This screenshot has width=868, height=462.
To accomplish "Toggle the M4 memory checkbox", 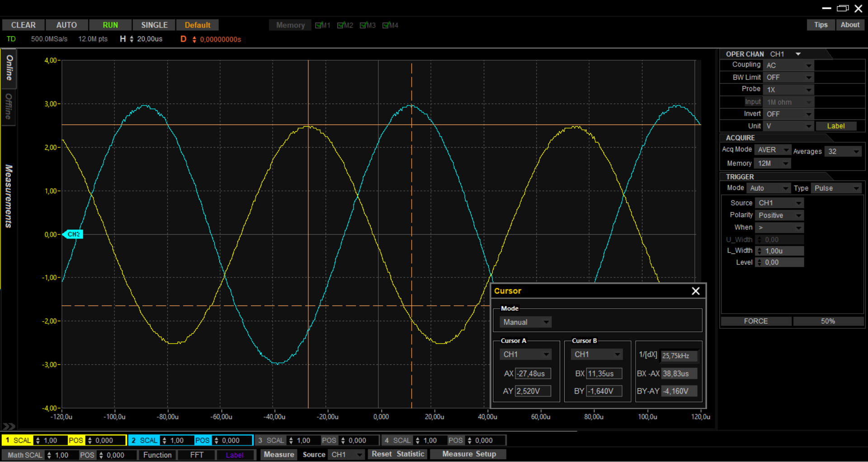I will tap(386, 25).
